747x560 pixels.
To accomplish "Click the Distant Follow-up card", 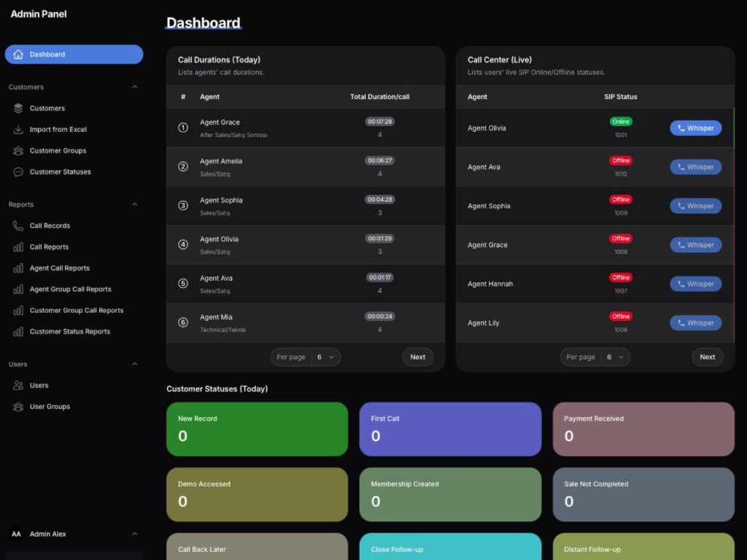I will click(x=643, y=547).
